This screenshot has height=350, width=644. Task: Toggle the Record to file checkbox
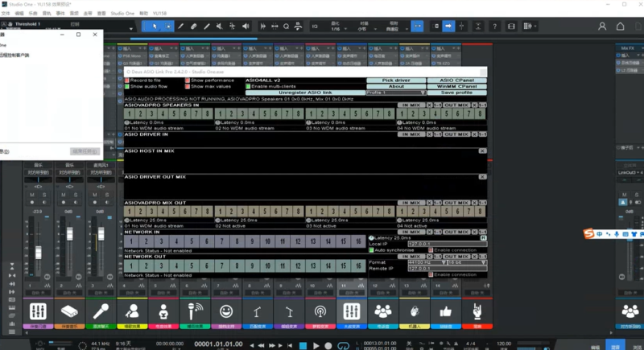pyautogui.click(x=127, y=80)
